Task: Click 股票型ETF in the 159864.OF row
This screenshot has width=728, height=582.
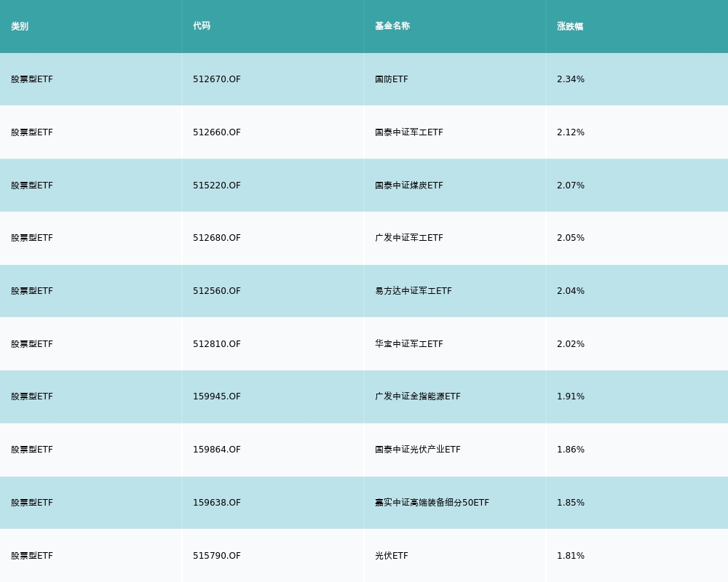Action: coord(32,450)
